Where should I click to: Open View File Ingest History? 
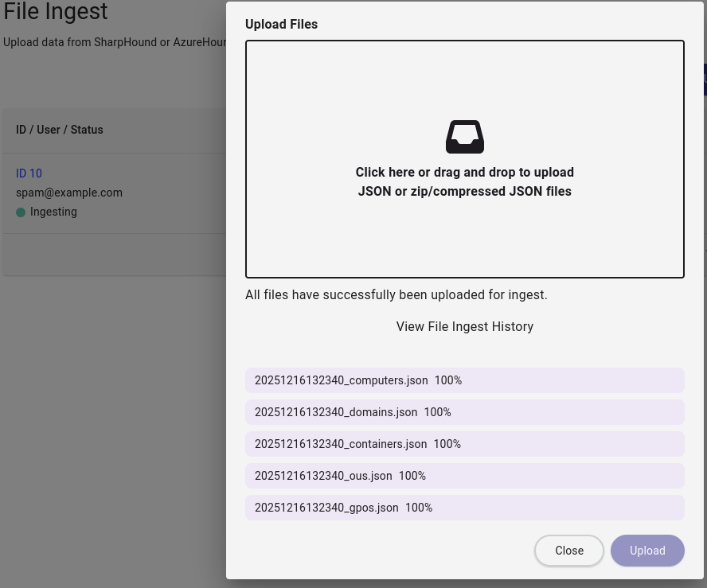coord(464,326)
